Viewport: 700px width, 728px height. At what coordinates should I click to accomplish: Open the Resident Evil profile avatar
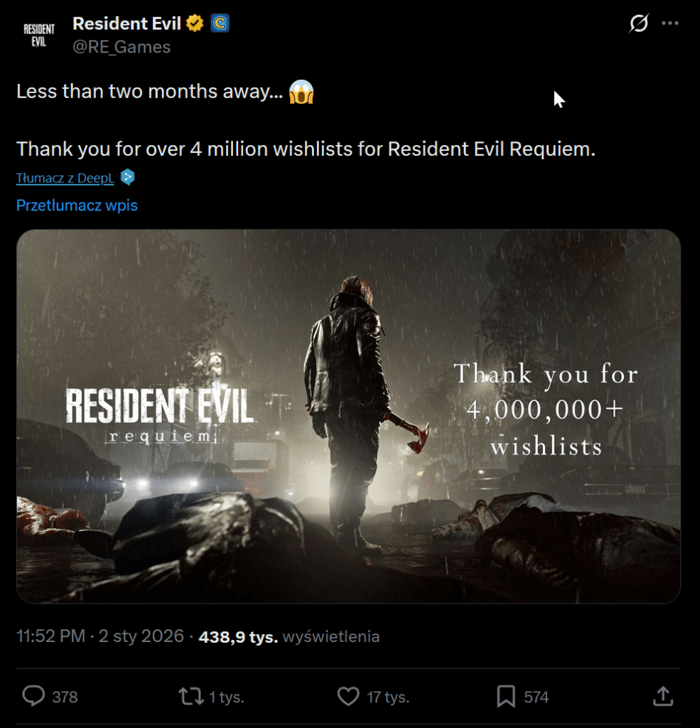coord(38,36)
